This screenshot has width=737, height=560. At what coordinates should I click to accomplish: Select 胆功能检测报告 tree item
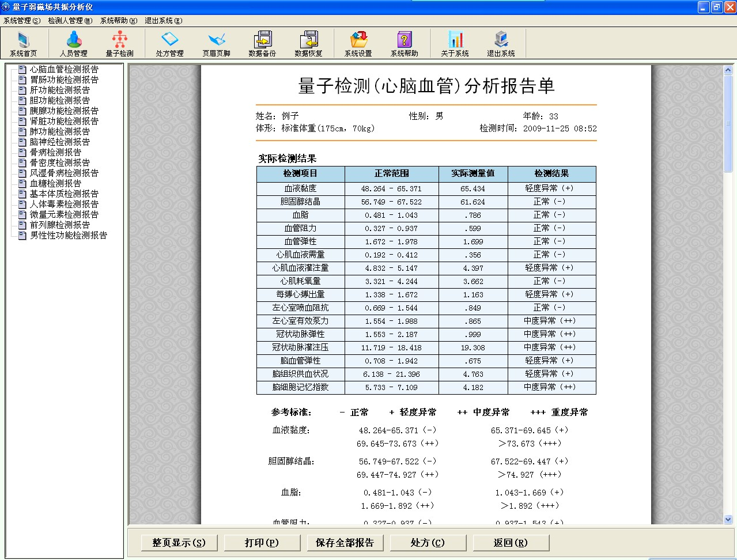(x=60, y=100)
